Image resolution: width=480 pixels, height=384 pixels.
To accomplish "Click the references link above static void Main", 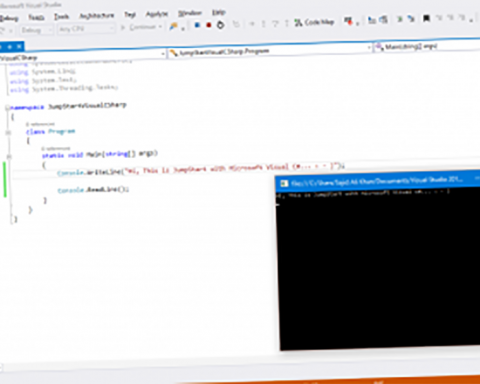I will click(56, 148).
